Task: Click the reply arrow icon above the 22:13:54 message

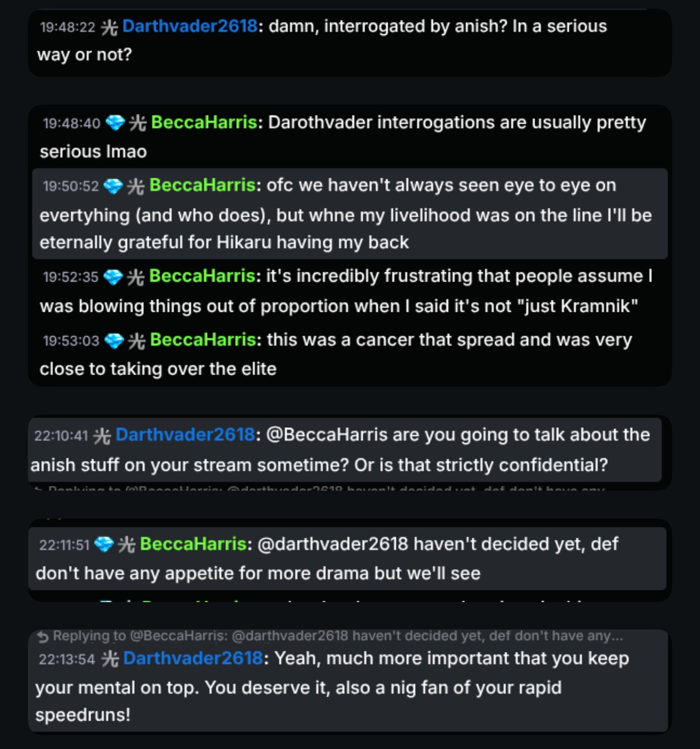Action: click(43, 637)
